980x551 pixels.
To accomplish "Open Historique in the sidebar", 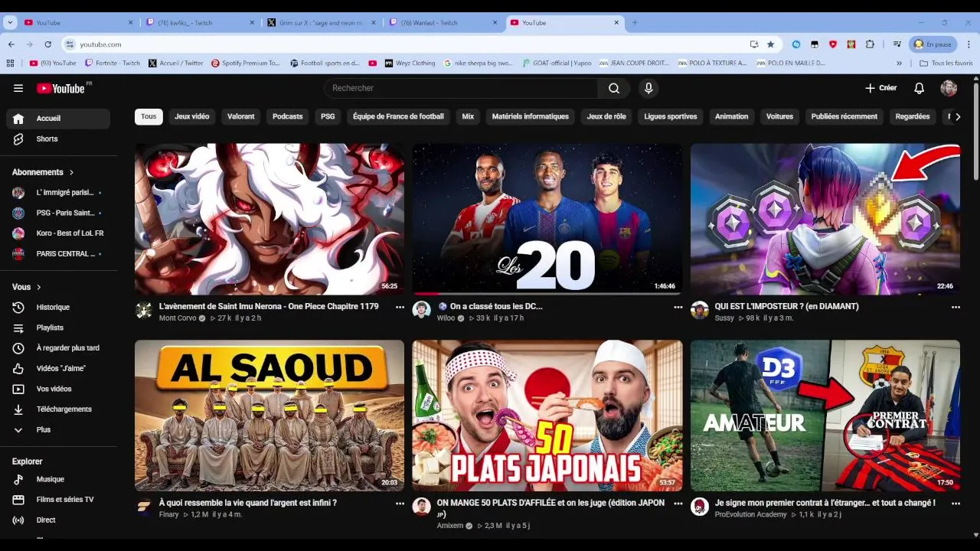I will click(x=58, y=308).
